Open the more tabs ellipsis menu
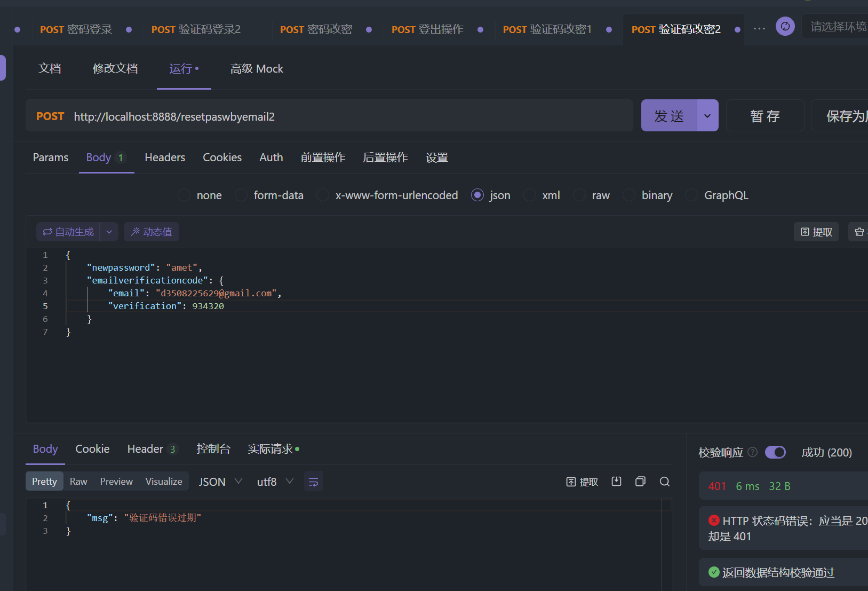 (x=759, y=29)
